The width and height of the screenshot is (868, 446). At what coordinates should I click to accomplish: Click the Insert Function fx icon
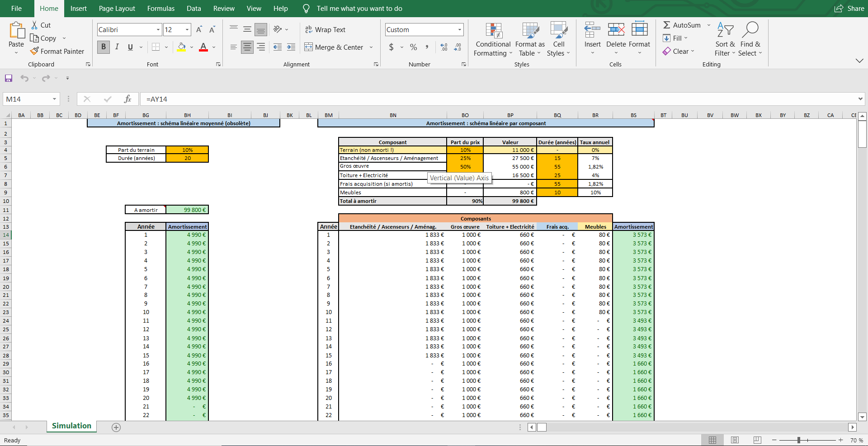point(127,99)
